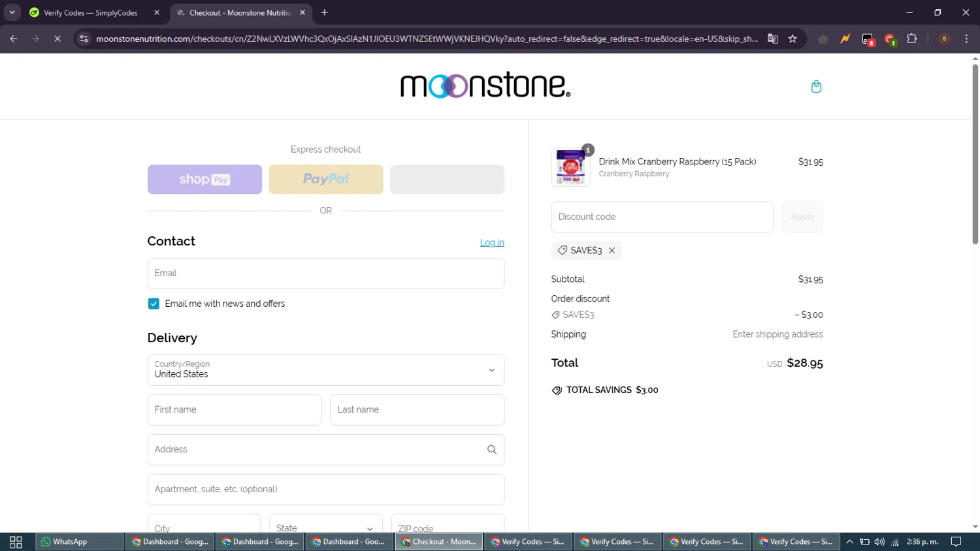Click the taskbar clock 2:36 p. m.

tap(923, 542)
